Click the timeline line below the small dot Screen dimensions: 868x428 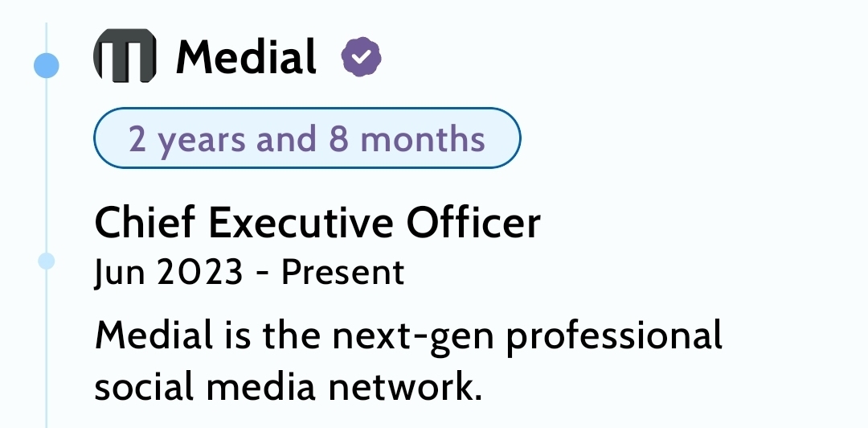tap(47, 346)
